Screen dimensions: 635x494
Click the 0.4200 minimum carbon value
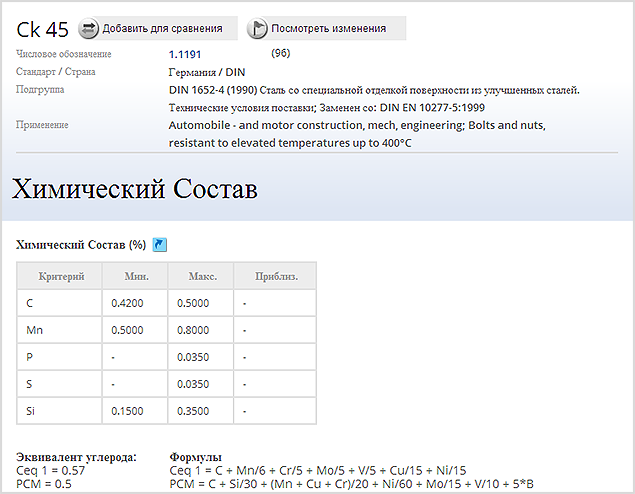pyautogui.click(x=127, y=303)
